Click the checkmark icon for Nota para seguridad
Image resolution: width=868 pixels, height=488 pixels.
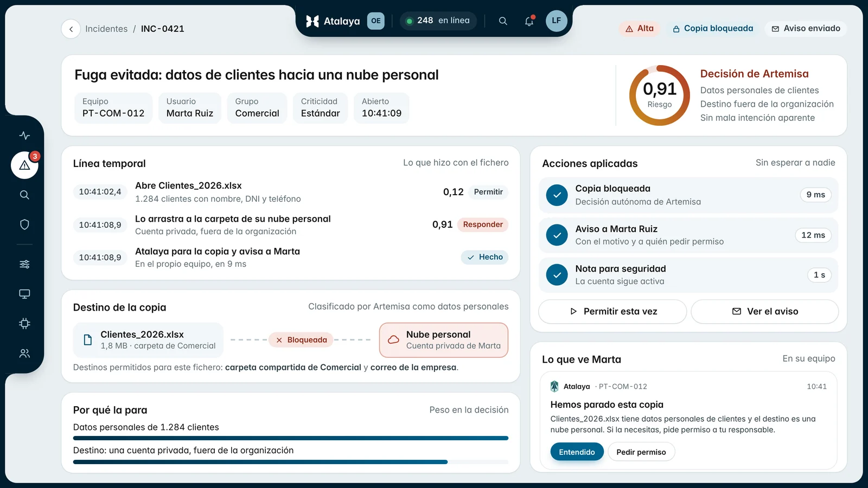[x=557, y=275]
